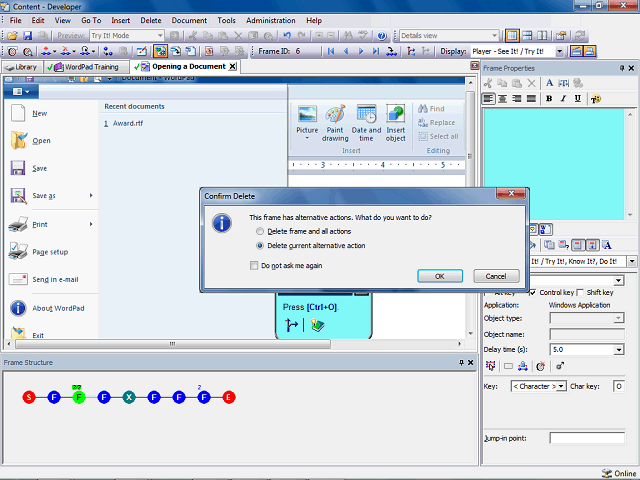Open the Display 'Player - See It! / Try It!' dropdown
Image resolution: width=640 pixels, height=480 pixels.
560,51
